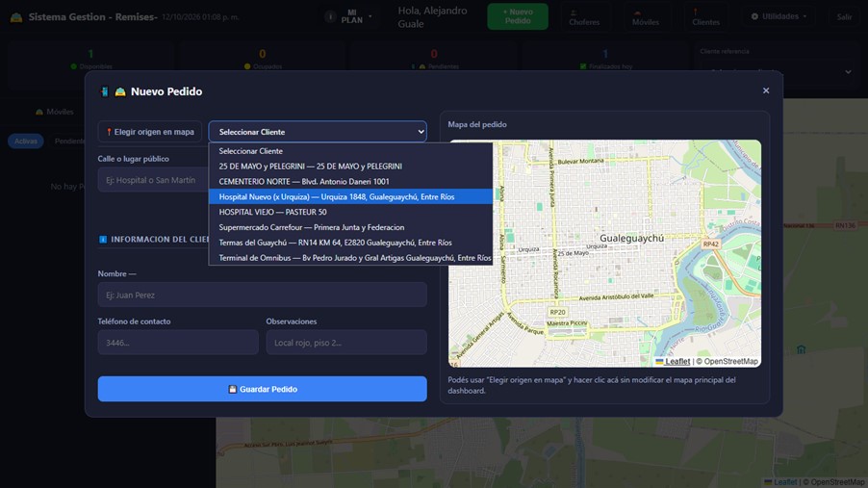Click the Gualeguaychú label on the map
This screenshot has width=868, height=488.
click(x=631, y=238)
